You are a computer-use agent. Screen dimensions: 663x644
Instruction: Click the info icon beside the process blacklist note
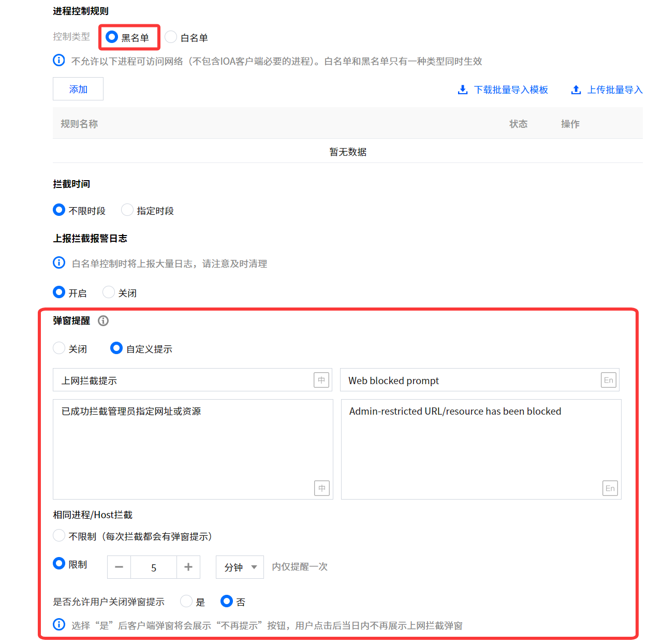(x=59, y=61)
